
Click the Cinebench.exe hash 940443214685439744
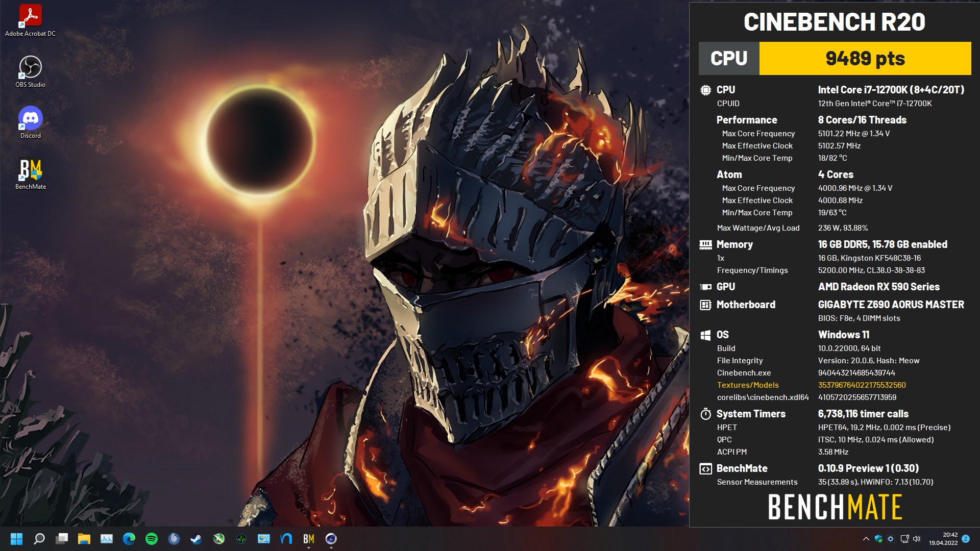pyautogui.click(x=856, y=373)
